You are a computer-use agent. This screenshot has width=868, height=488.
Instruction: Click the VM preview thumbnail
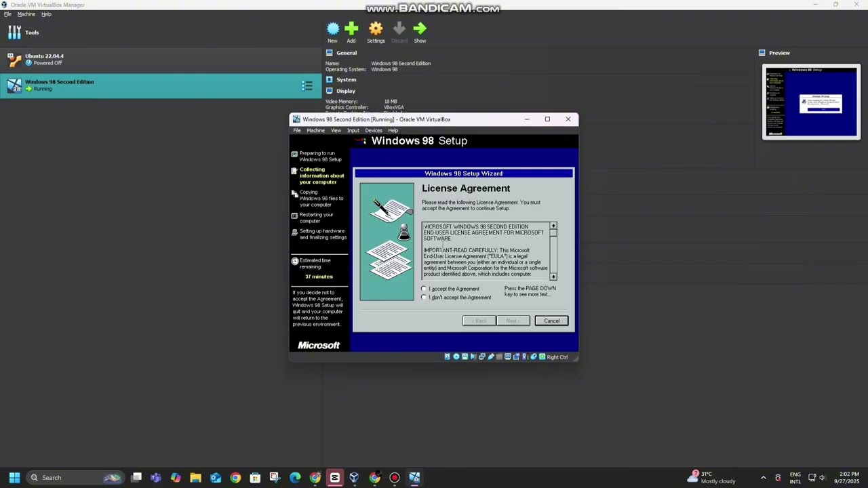coord(811,102)
